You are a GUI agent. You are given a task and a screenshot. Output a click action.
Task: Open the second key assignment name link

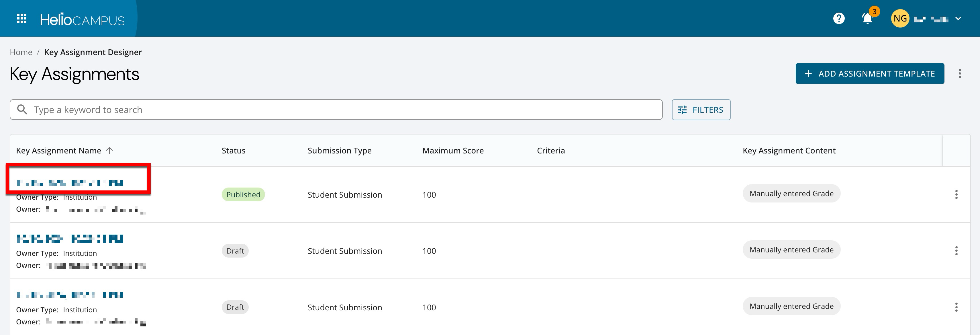pyautogui.click(x=70, y=239)
